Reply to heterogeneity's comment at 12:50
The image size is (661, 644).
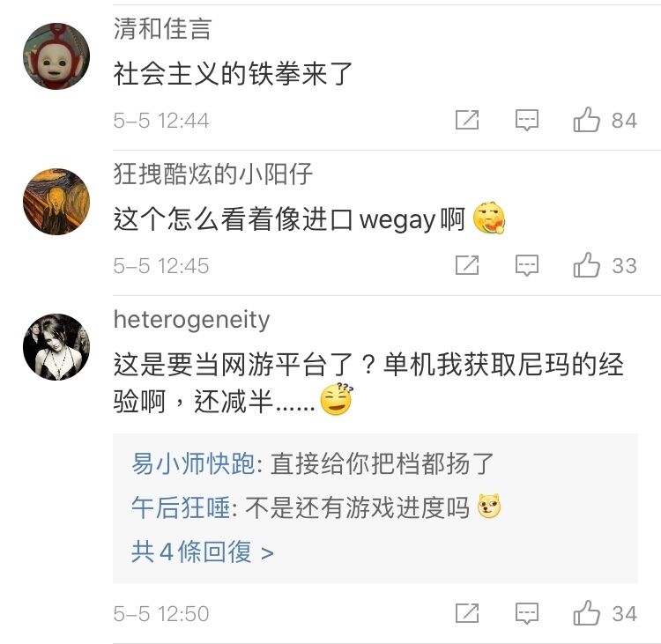[527, 613]
